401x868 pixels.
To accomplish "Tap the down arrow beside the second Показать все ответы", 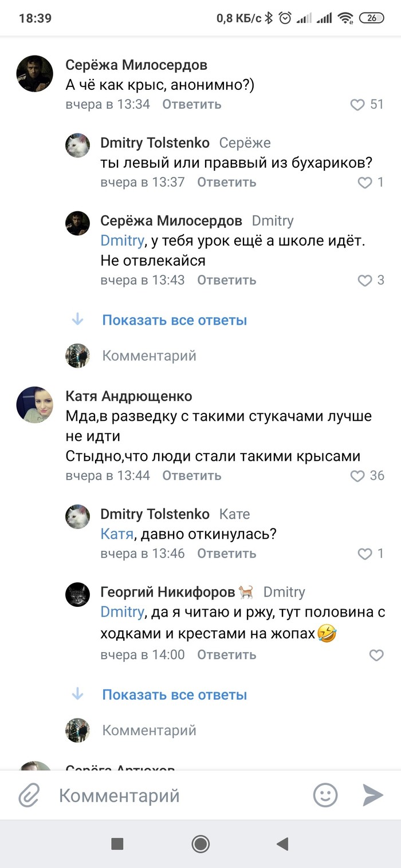I will click(x=77, y=695).
